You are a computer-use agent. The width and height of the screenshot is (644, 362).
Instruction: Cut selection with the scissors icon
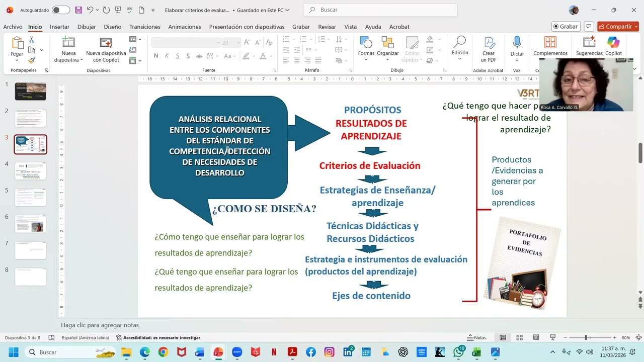pos(31,40)
